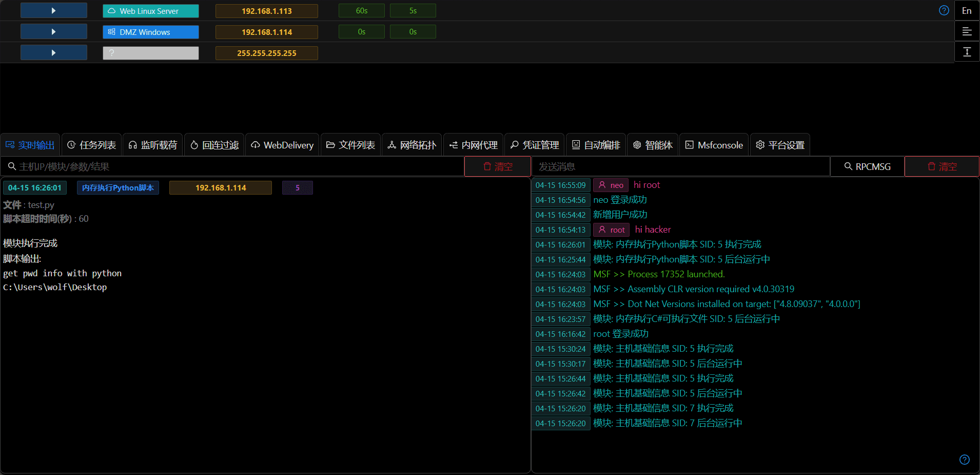Switch language with the En button
This screenshot has height=475, width=980.
pos(967,10)
